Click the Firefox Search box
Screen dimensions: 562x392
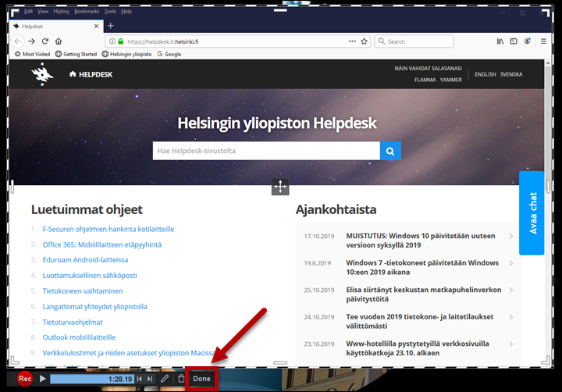[414, 41]
